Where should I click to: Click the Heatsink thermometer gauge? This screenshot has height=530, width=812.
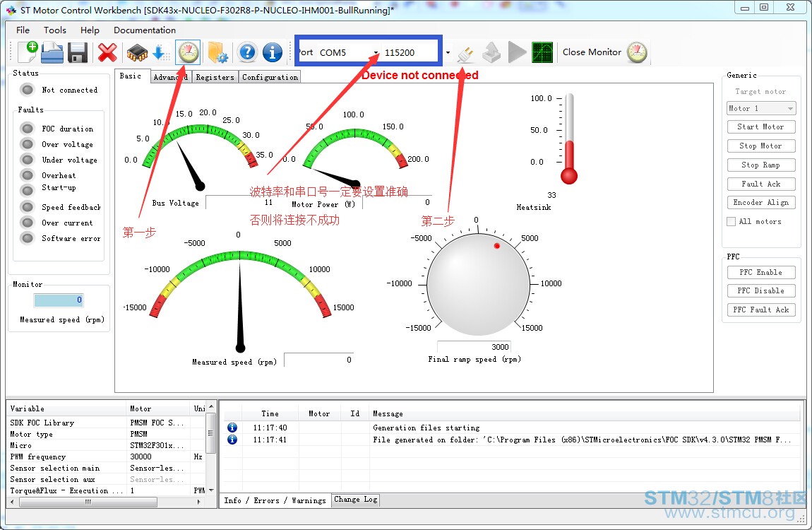point(568,139)
